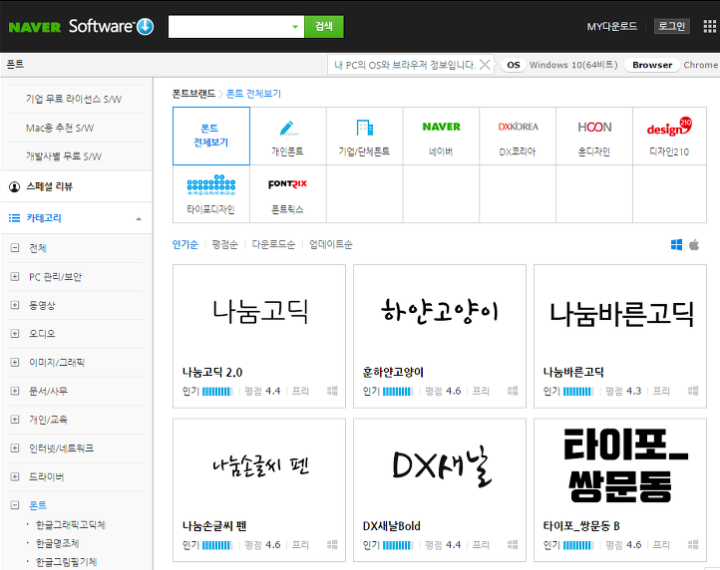Image resolution: width=720 pixels, height=570 pixels.
Task: Choose the DX코리아 font brand
Action: click(x=518, y=127)
